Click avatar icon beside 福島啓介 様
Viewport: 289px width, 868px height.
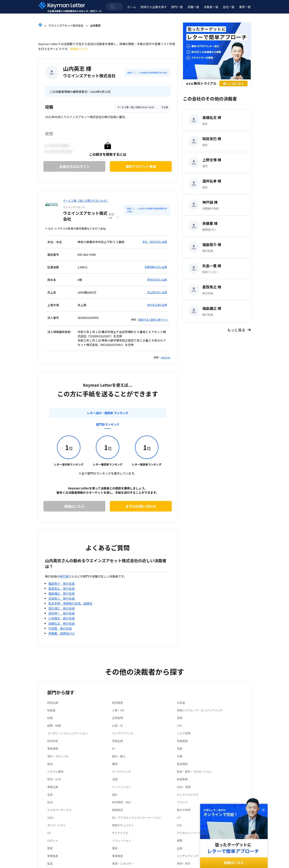pyautogui.click(x=194, y=247)
